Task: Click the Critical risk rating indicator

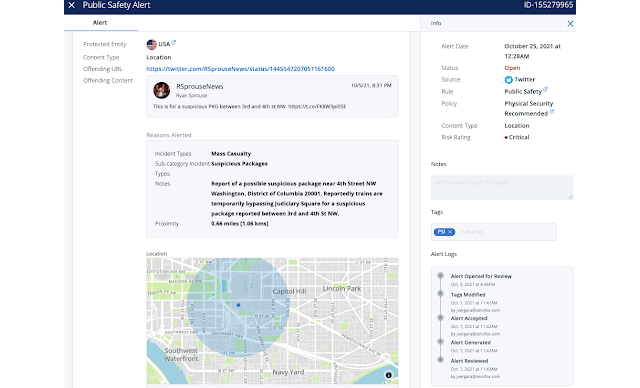Action: click(517, 137)
